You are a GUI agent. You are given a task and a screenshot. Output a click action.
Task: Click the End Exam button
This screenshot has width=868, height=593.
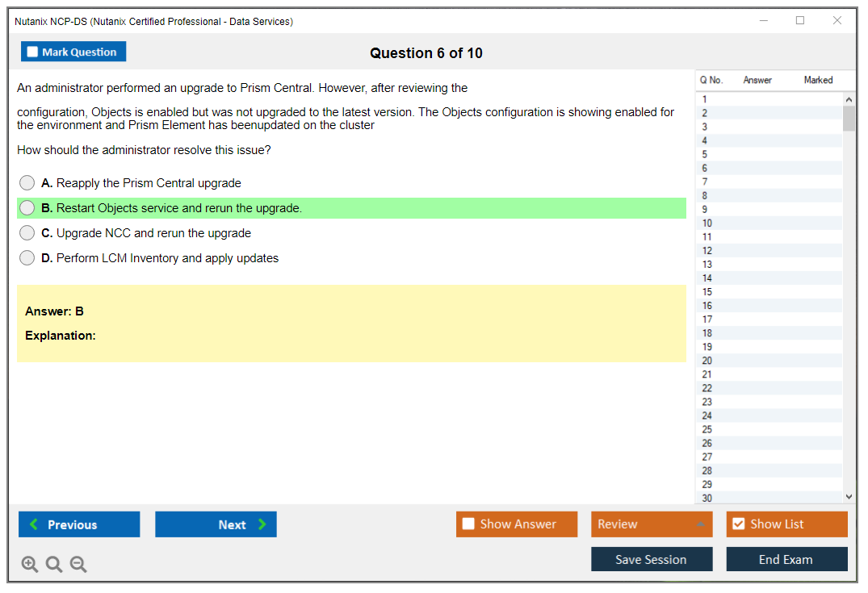786,559
